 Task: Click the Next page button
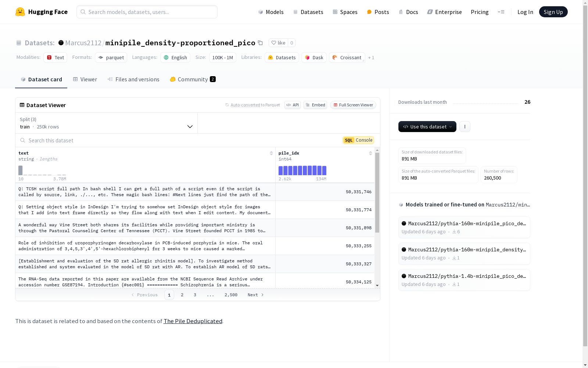[x=256, y=295]
